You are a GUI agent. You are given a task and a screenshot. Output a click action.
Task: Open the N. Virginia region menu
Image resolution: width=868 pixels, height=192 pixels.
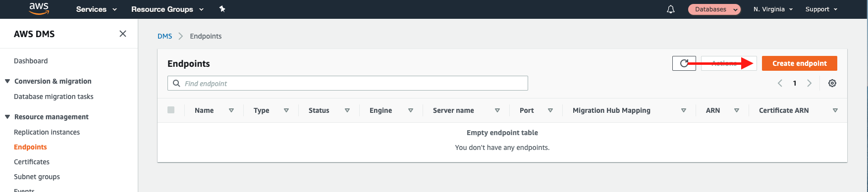click(x=773, y=9)
